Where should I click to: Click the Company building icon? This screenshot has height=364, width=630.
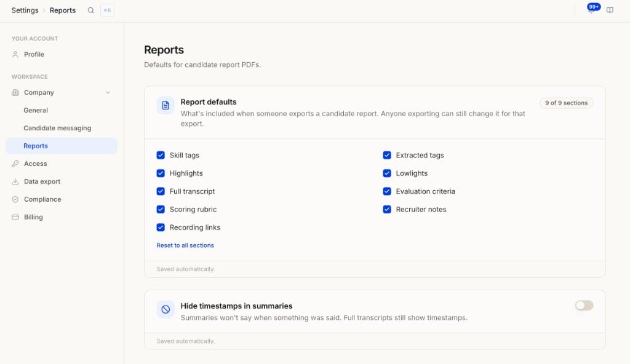(15, 92)
